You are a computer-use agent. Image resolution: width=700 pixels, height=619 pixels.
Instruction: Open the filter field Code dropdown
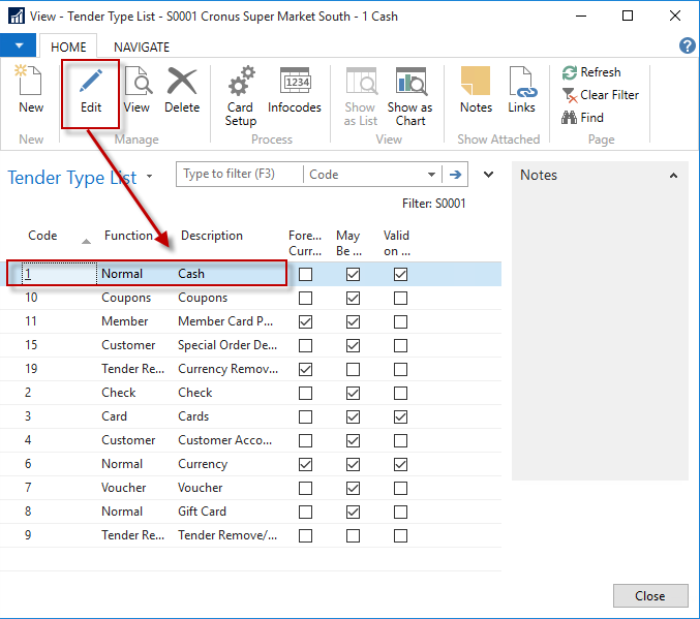[432, 174]
